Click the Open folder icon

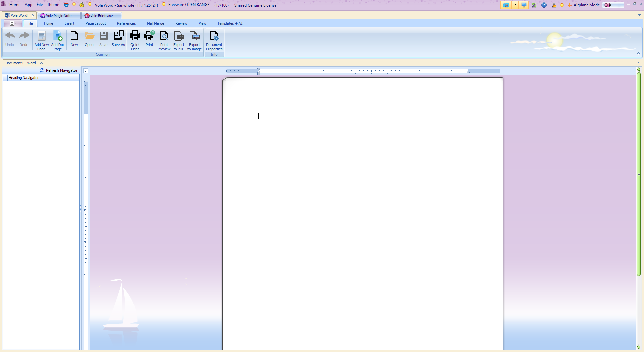point(89,36)
